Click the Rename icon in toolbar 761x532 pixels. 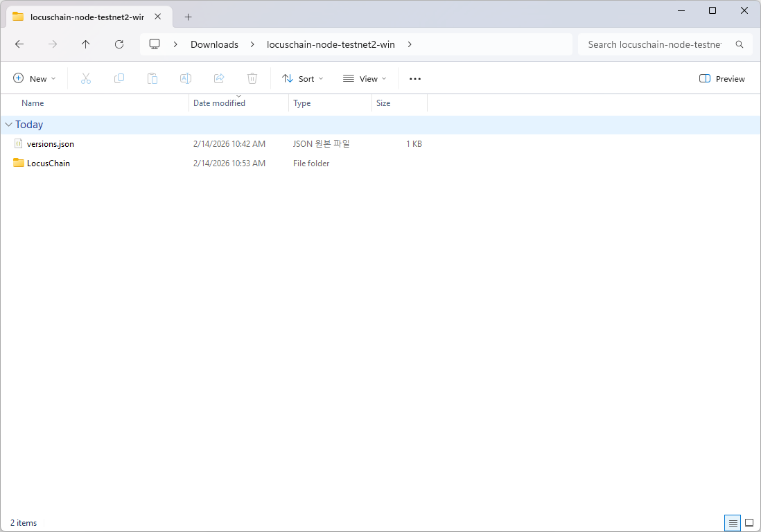point(186,79)
